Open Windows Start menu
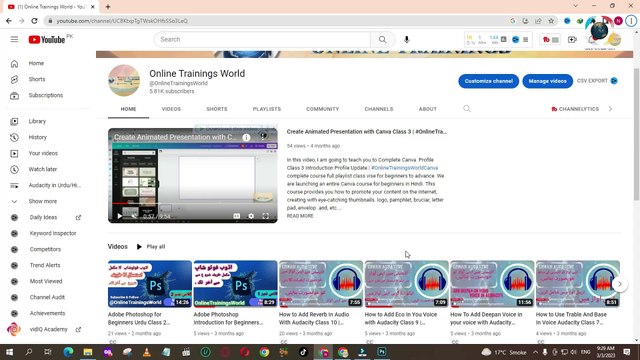The width and height of the screenshot is (640, 360). coord(9,352)
